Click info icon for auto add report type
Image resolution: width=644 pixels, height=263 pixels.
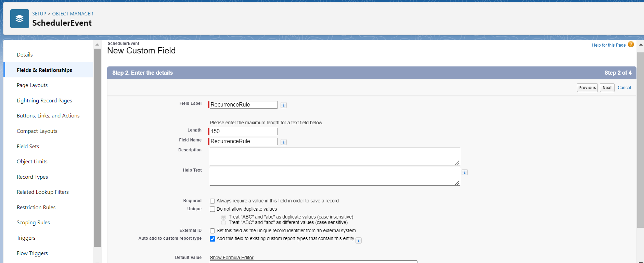click(x=358, y=240)
